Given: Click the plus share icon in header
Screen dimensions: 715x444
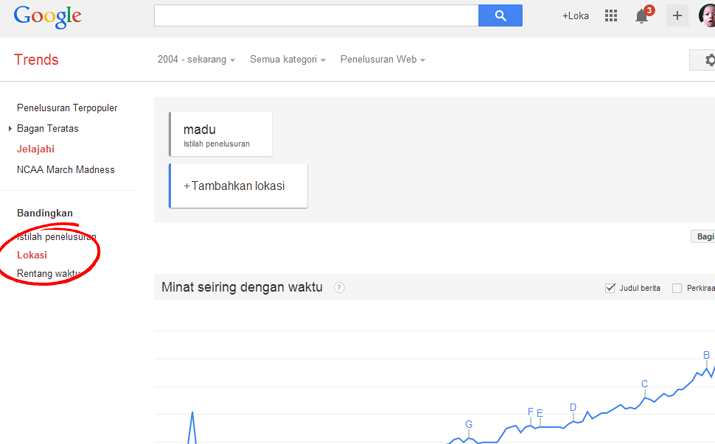Looking at the screenshot, I should (677, 15).
